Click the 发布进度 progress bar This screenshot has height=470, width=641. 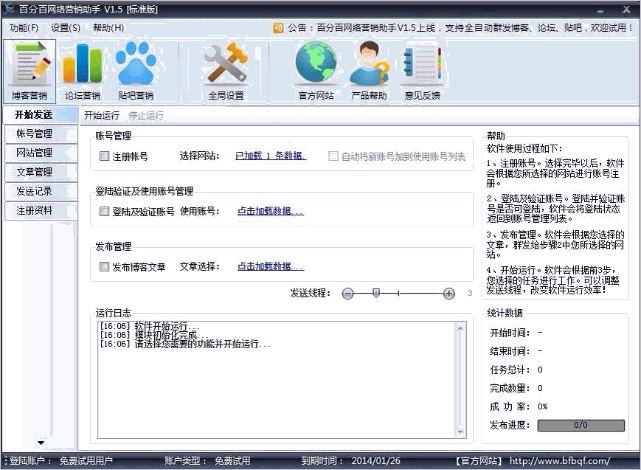581,425
